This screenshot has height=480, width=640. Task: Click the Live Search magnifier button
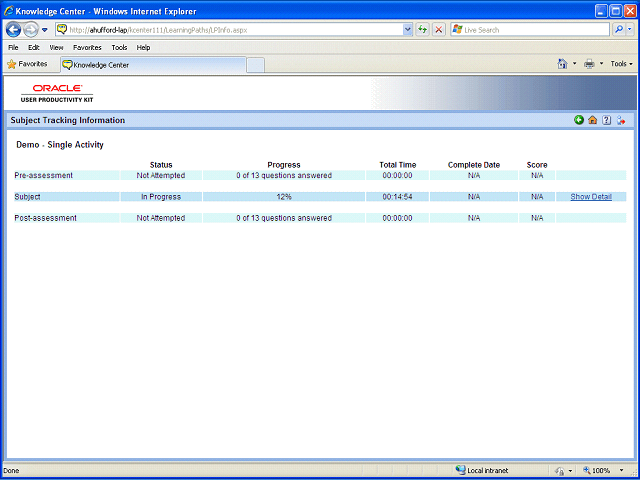coord(619,29)
